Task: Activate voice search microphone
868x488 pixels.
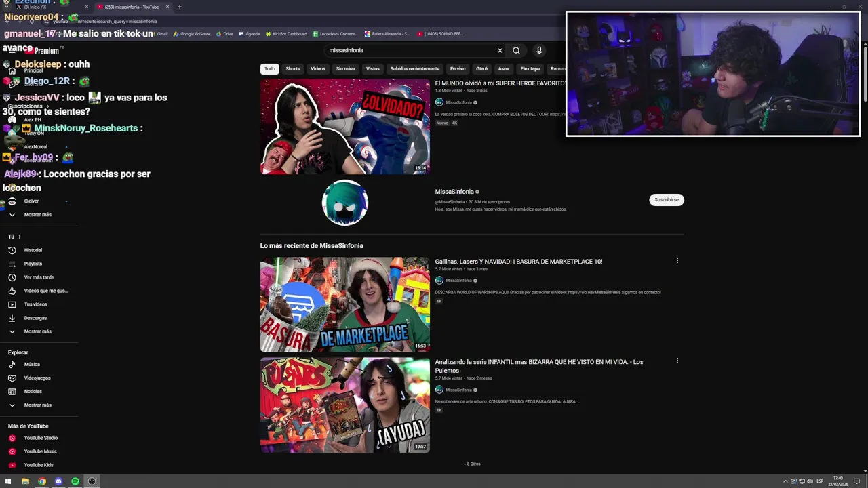Action: tap(539, 50)
